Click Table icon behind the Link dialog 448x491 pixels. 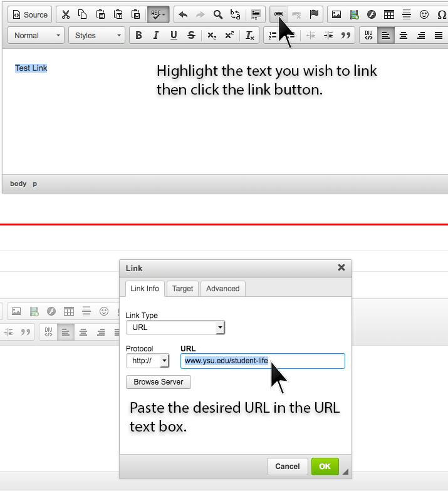pos(69,311)
